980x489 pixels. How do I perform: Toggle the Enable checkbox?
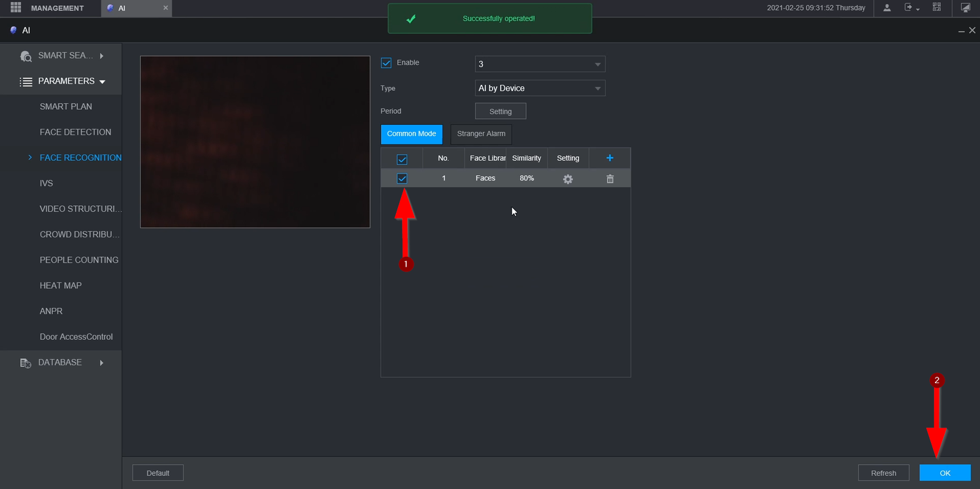point(386,63)
